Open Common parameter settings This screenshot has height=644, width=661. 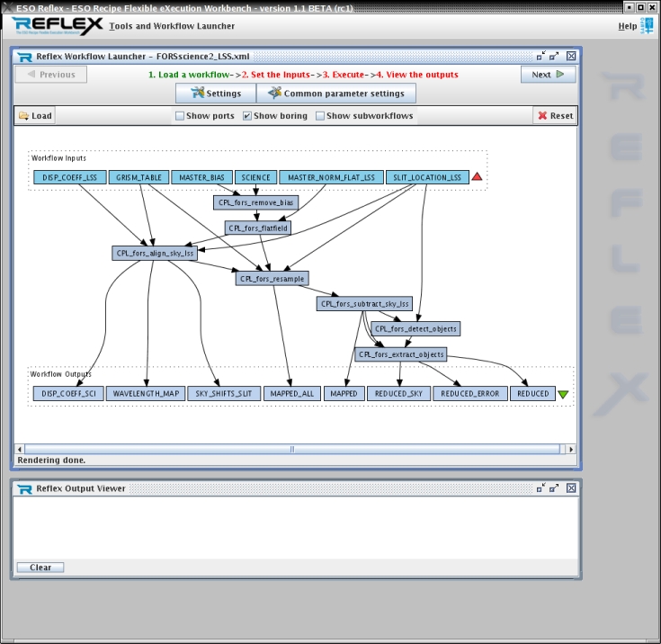336,94
